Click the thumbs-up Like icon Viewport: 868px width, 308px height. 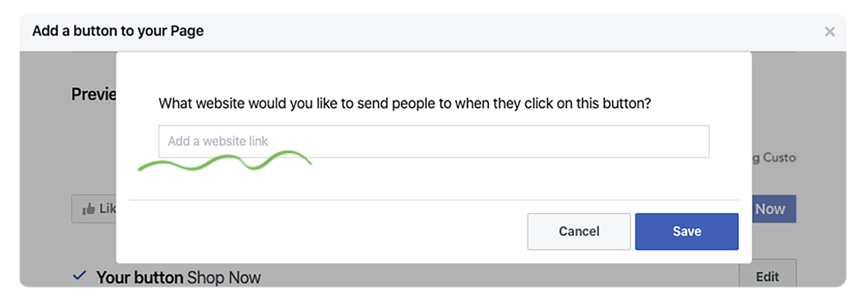88,209
